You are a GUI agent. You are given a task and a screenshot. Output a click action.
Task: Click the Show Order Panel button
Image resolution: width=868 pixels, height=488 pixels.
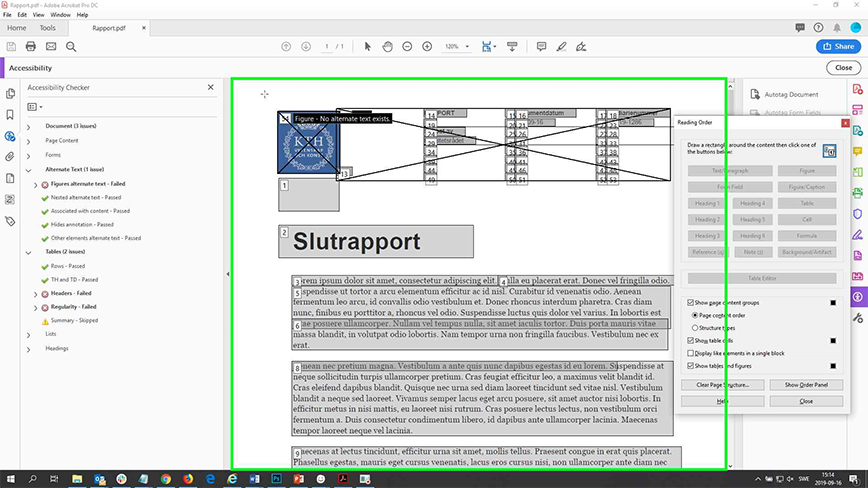[805, 384]
